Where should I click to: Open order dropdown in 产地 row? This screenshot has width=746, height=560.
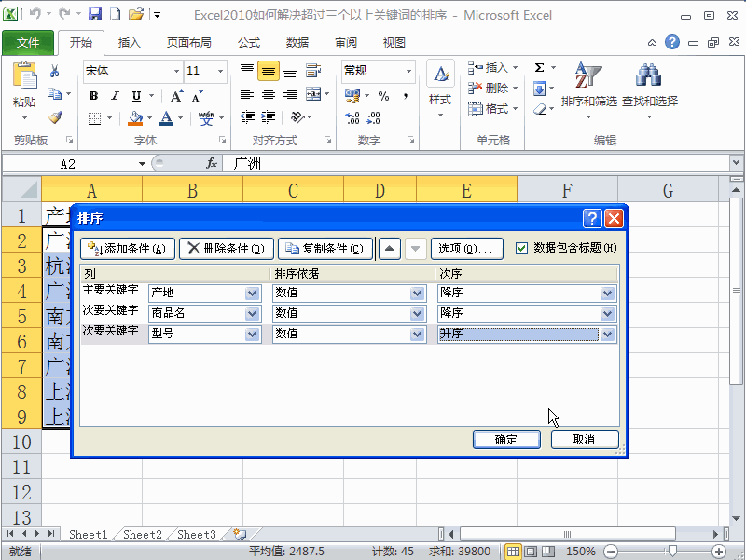[608, 293]
